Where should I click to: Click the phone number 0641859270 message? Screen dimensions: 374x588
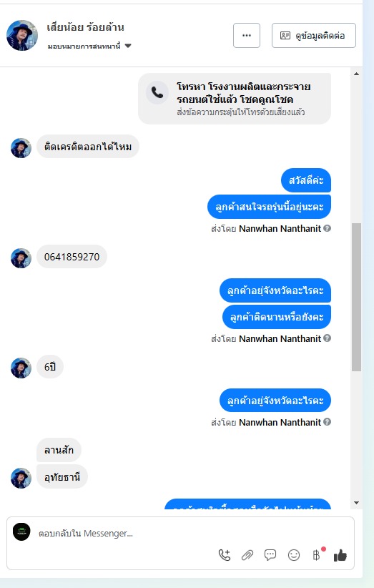tap(72, 257)
